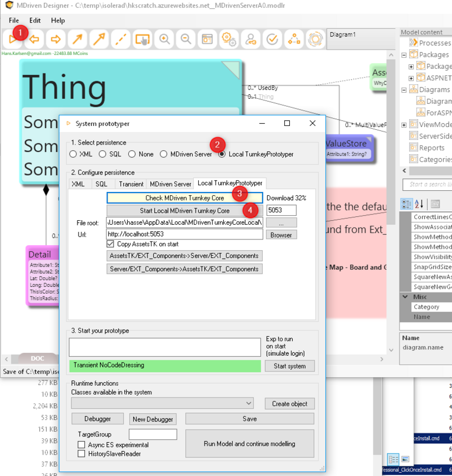Click the New Debugger button
The width and height of the screenshot is (452, 476).
pyautogui.click(x=153, y=419)
